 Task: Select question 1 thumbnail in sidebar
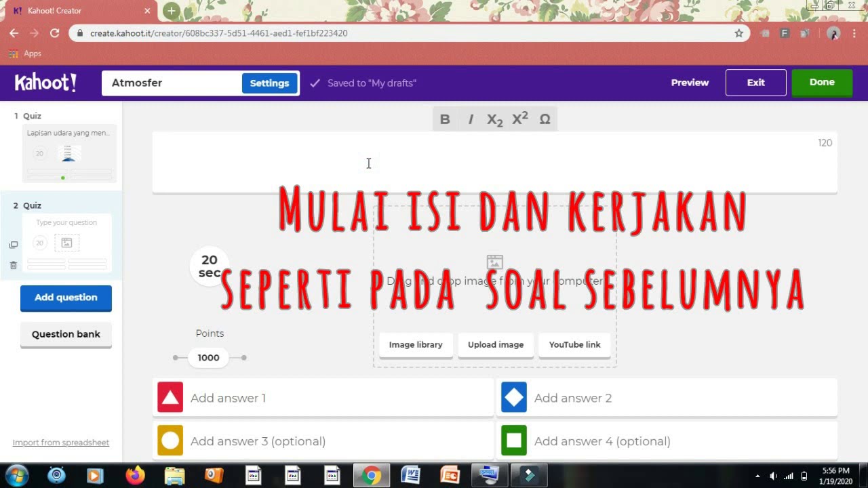(69, 154)
